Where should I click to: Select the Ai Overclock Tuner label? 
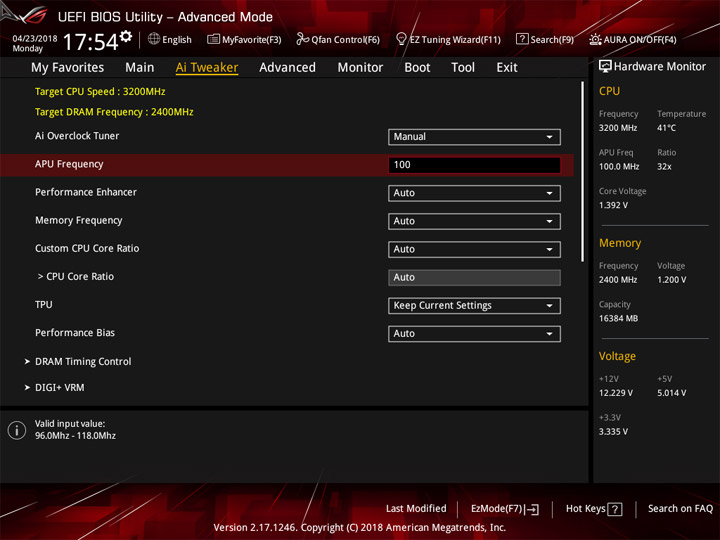[x=77, y=136]
